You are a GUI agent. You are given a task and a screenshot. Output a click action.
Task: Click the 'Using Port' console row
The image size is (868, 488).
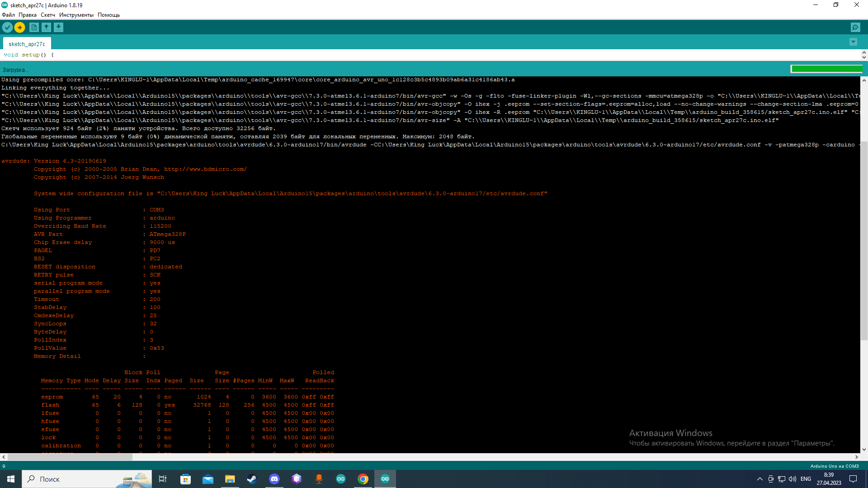[99, 210]
